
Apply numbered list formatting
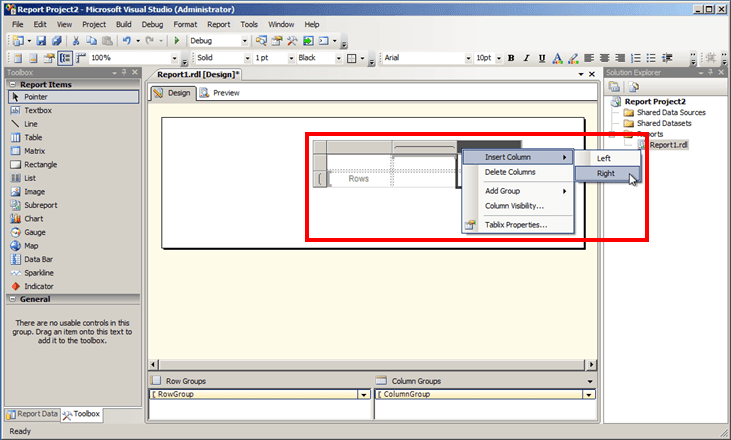(635, 58)
